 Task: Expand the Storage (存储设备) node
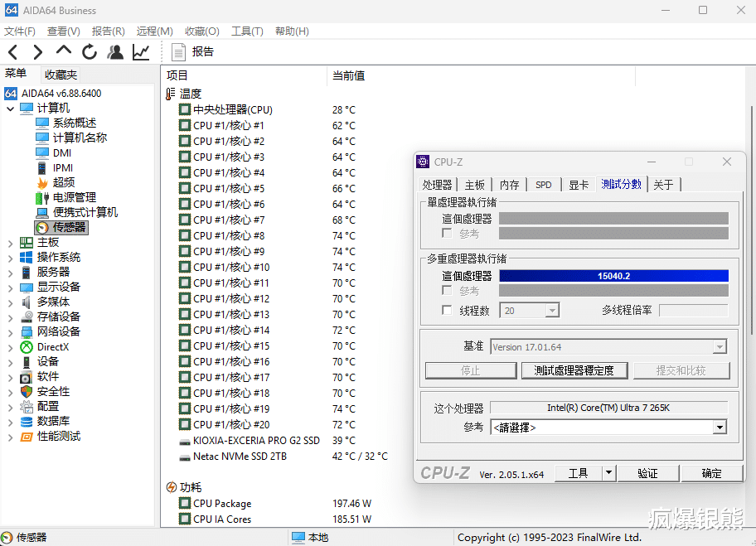10,318
